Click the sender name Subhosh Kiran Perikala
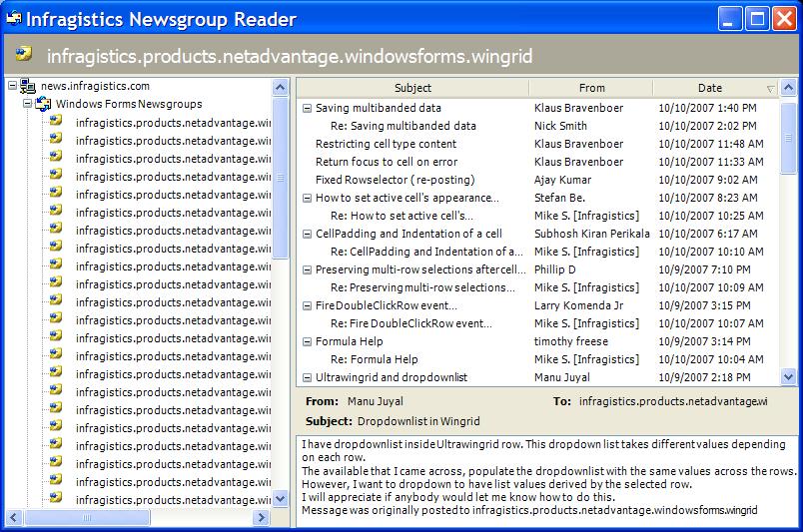Image resolution: width=803 pixels, height=532 pixels. point(591,234)
